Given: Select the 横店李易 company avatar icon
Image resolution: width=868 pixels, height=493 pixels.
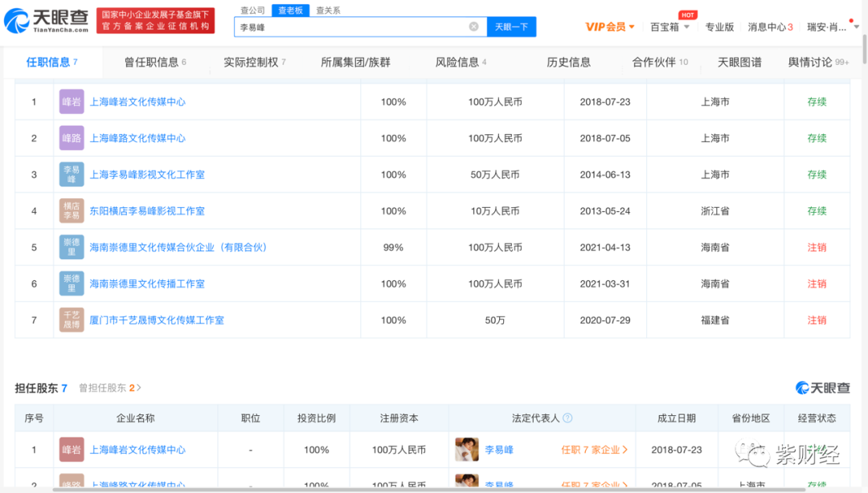Looking at the screenshot, I should point(71,210).
